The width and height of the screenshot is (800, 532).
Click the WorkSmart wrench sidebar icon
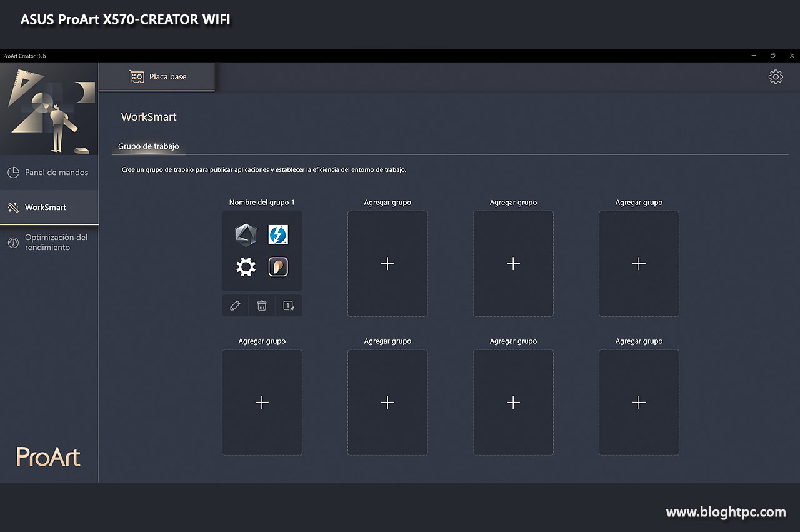click(12, 207)
